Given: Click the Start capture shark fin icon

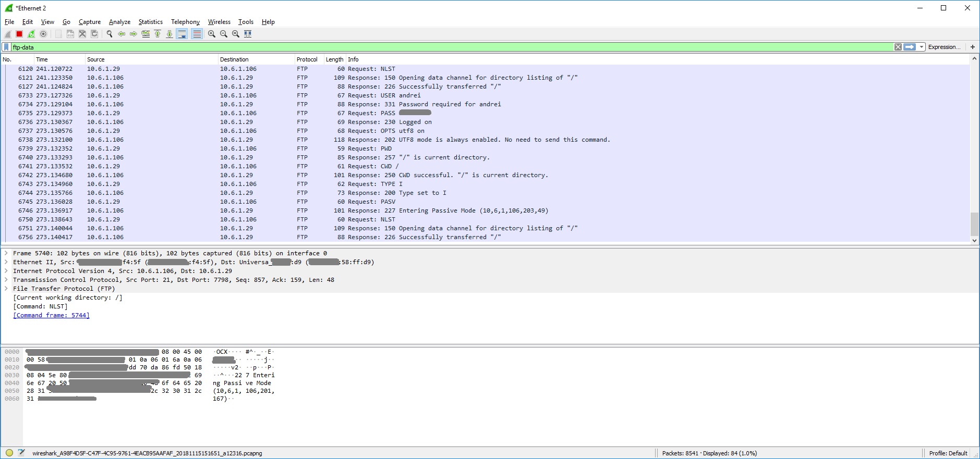Looking at the screenshot, I should tap(8, 34).
